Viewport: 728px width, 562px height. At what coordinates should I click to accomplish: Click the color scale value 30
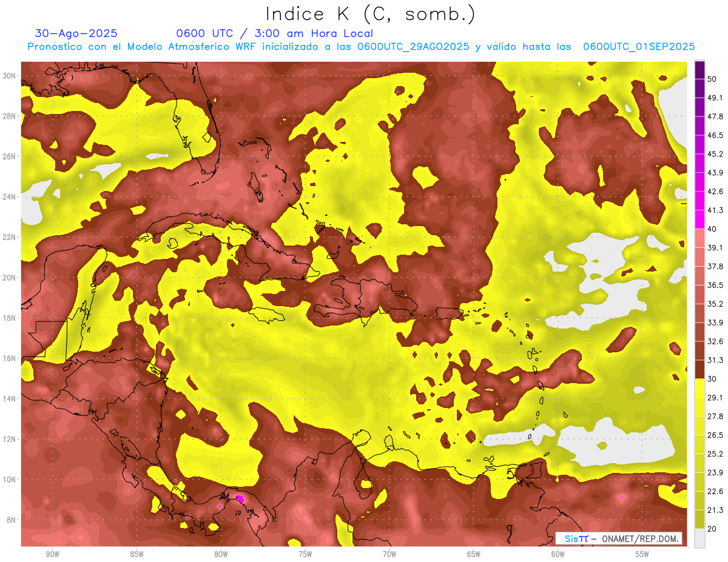pos(712,379)
